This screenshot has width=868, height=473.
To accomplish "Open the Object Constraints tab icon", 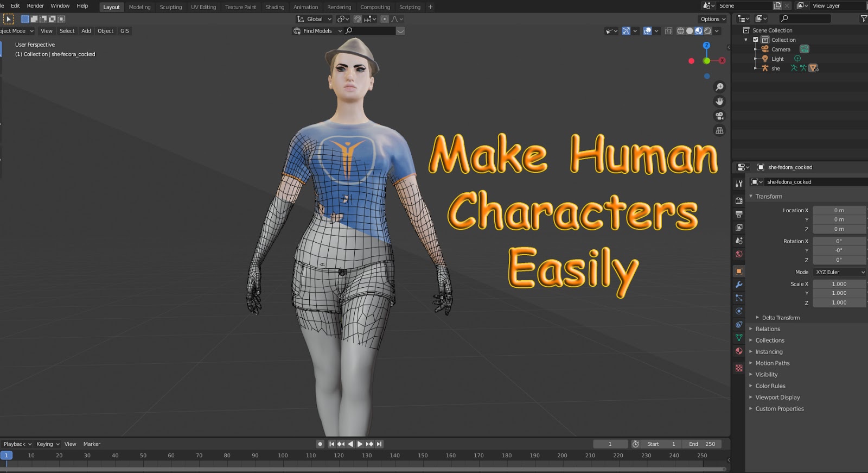I will (739, 324).
